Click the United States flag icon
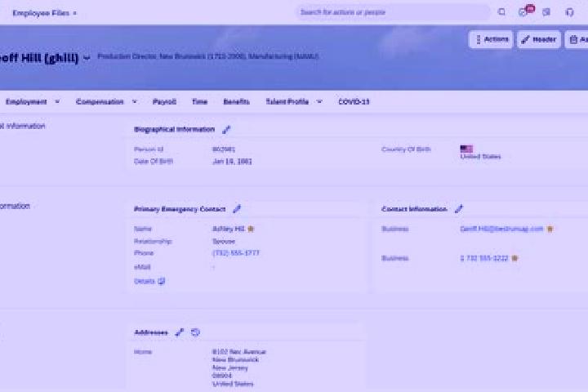The image size is (588, 392). pos(466,149)
